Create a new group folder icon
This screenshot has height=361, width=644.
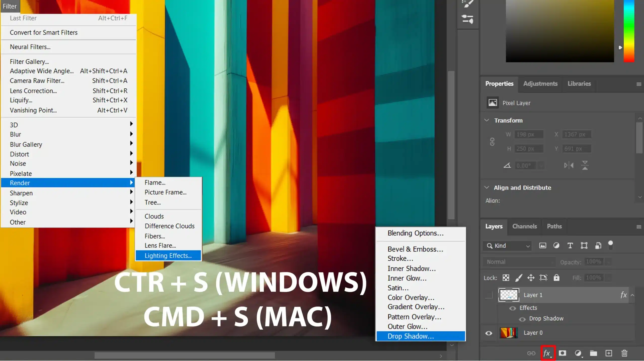point(593,353)
